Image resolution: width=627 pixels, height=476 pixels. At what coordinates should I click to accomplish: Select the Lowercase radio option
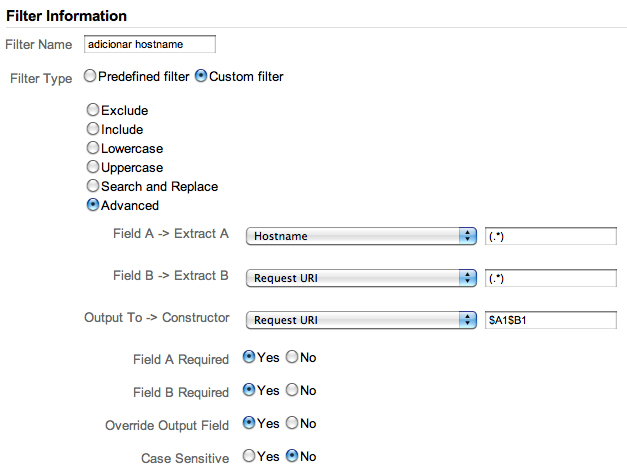point(94,148)
